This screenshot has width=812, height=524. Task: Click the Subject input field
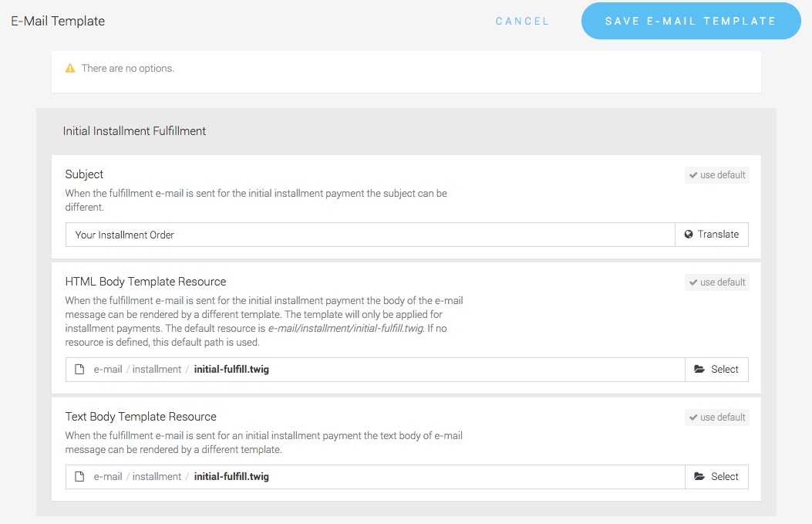coord(370,235)
